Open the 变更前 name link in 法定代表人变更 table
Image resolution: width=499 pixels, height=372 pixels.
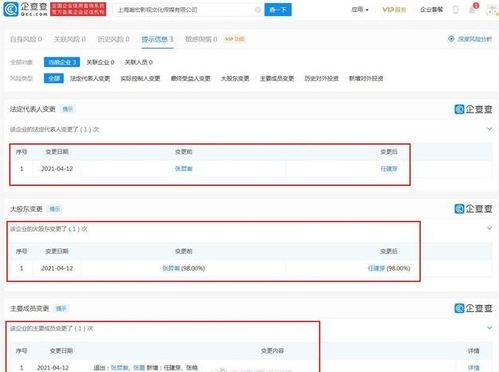click(184, 169)
